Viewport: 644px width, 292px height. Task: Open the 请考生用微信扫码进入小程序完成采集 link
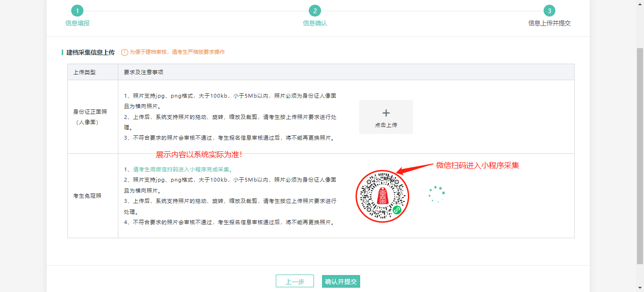[182, 169]
